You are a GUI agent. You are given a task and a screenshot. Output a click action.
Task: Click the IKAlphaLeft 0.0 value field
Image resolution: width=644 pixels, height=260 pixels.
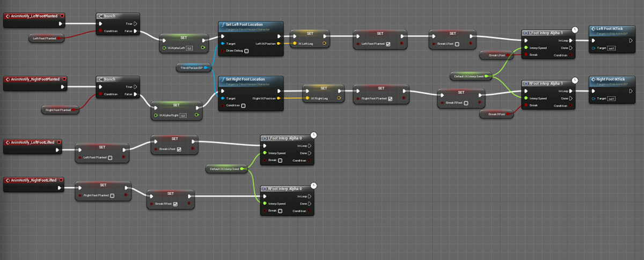(x=189, y=48)
